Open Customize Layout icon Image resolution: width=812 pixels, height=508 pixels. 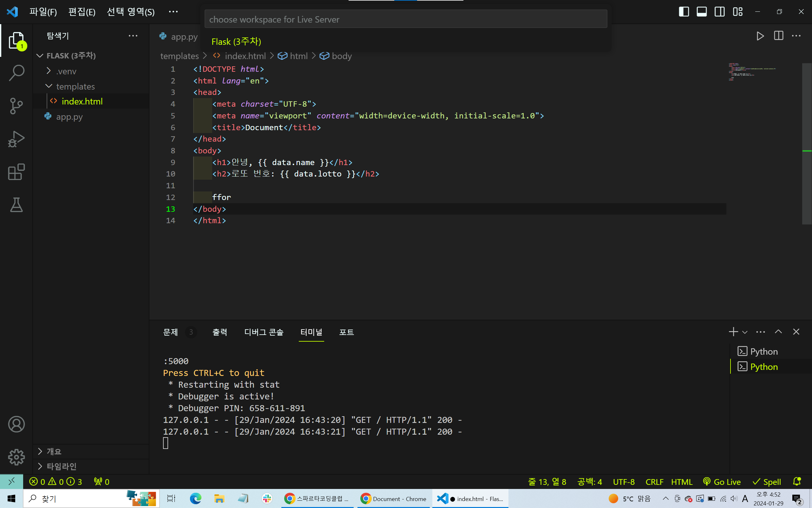(x=737, y=12)
